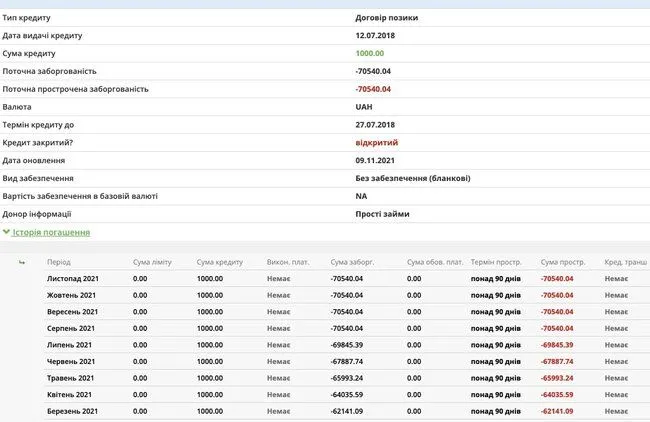Click the small green arrow icon beside Період
Image resolution: width=650 pixels, height=422 pixels.
click(x=22, y=262)
